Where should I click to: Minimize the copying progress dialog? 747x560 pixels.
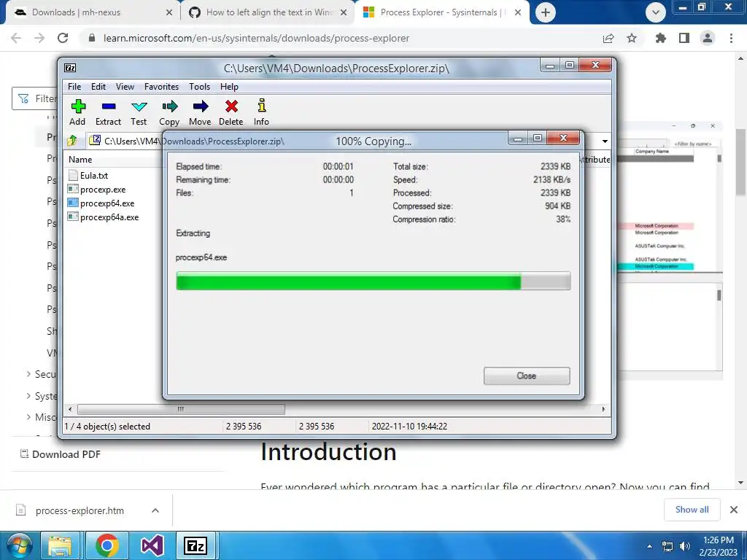click(518, 139)
